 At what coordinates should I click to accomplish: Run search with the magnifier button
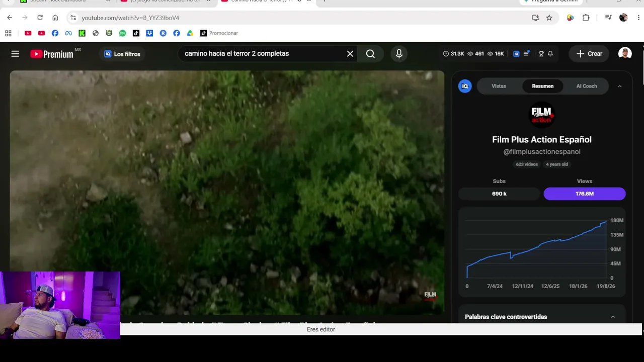[x=370, y=54]
